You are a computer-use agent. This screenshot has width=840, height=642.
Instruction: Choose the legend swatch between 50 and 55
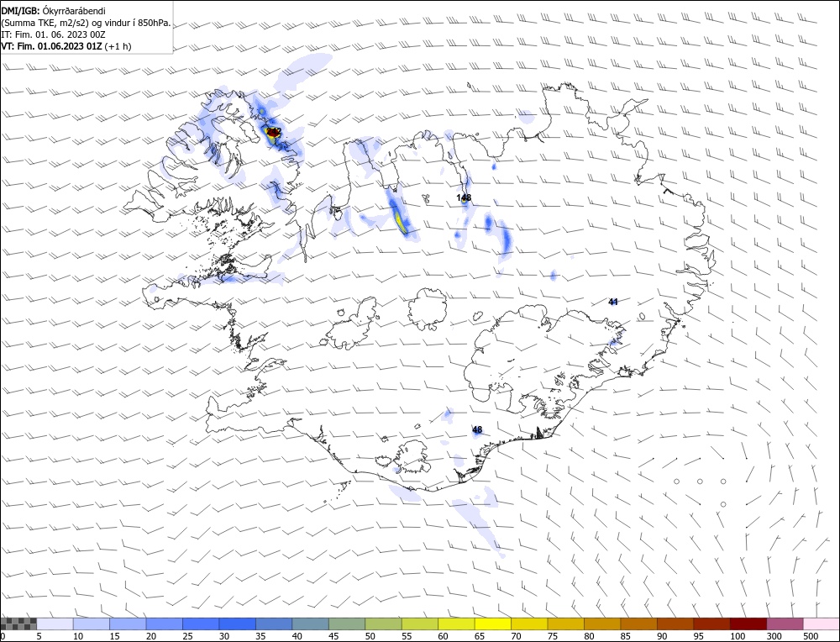[383, 624]
